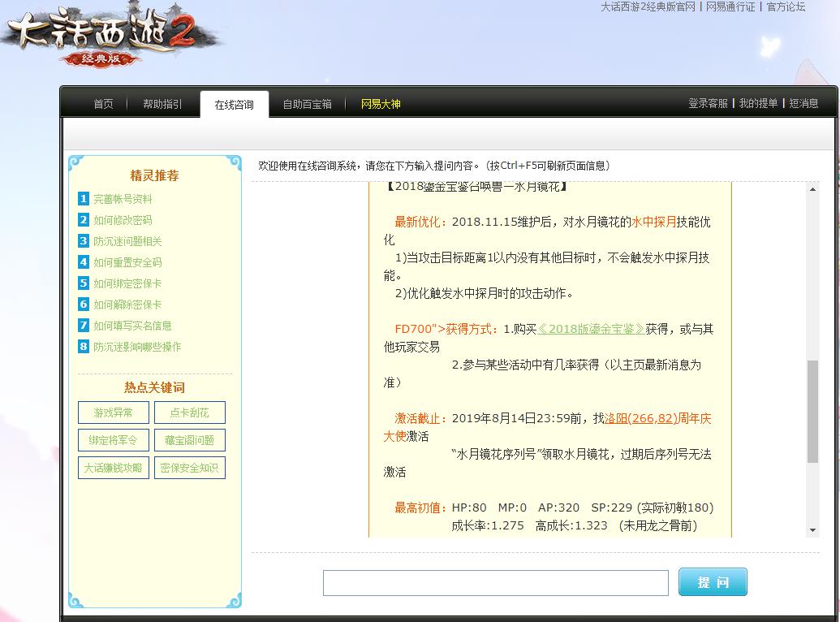The height and width of the screenshot is (622, 840).
Task: Click the 成长率:1.275 value
Action: pyautogui.click(x=488, y=525)
